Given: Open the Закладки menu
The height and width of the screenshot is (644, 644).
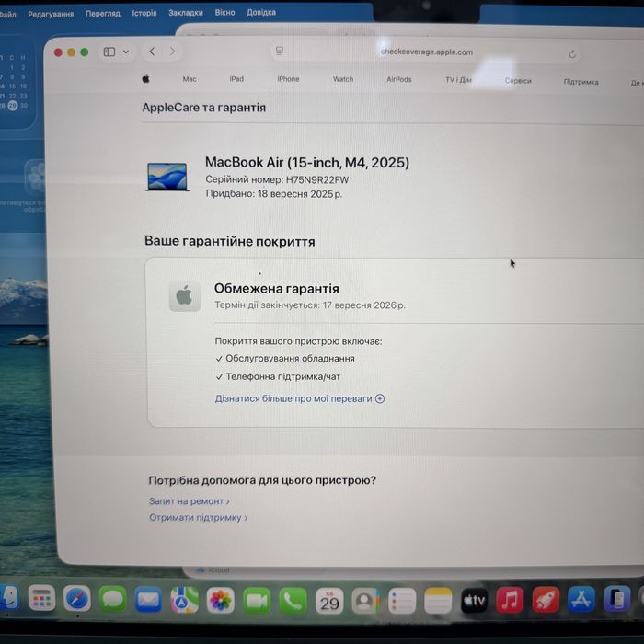Looking at the screenshot, I should [x=186, y=13].
